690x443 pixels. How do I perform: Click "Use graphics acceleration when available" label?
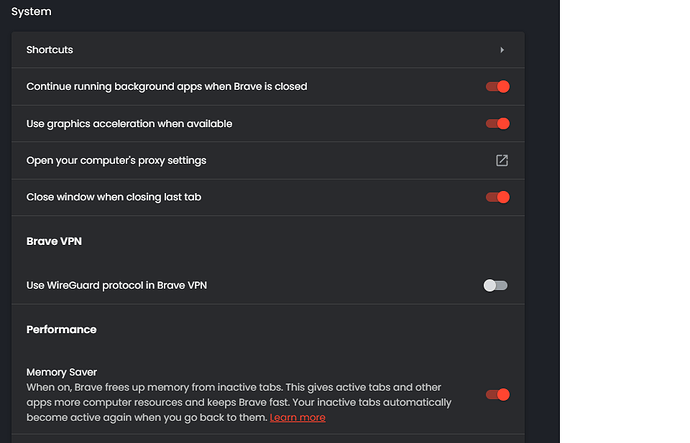[x=129, y=124]
